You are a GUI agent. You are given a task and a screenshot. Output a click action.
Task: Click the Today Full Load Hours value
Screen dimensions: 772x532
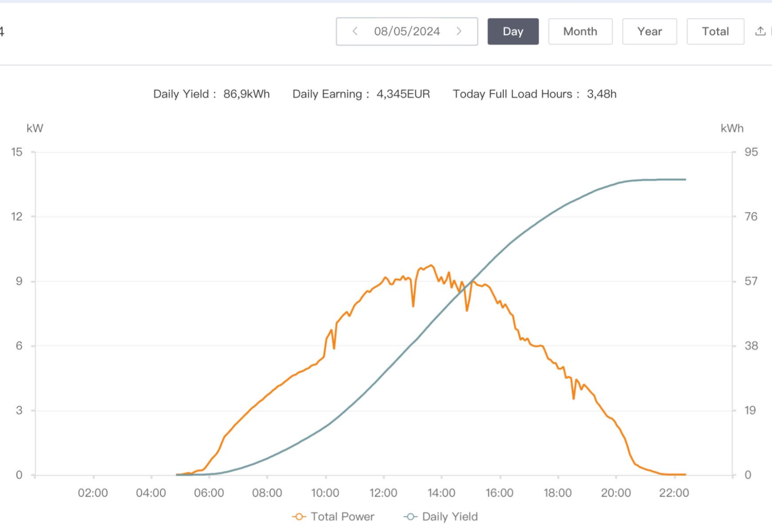(601, 94)
